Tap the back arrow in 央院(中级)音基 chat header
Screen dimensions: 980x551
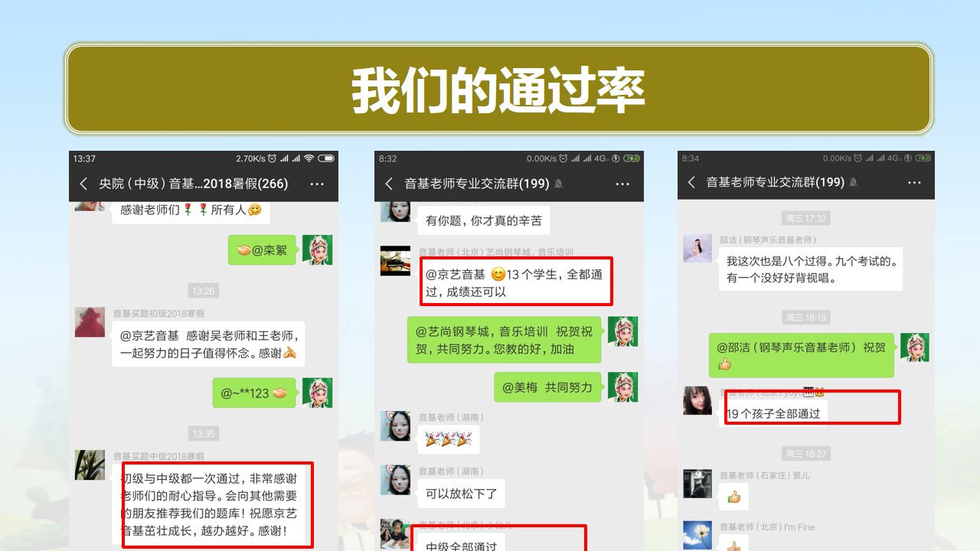click(x=83, y=184)
